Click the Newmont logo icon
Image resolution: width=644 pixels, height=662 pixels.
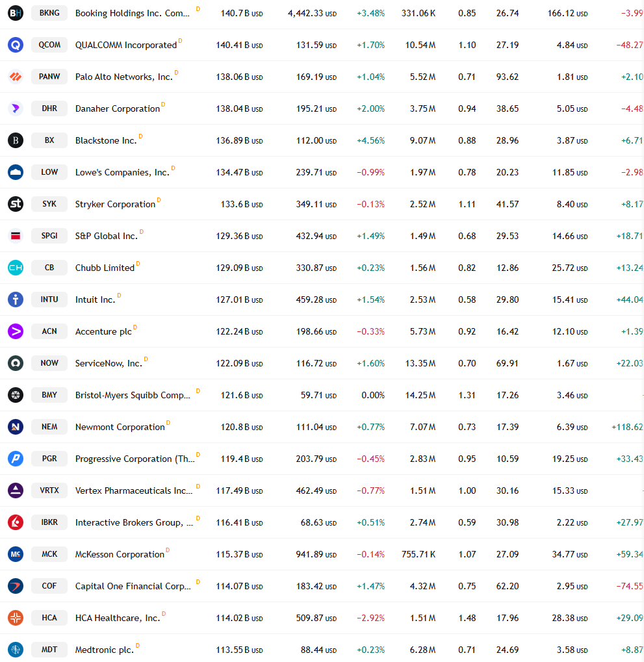click(x=16, y=427)
